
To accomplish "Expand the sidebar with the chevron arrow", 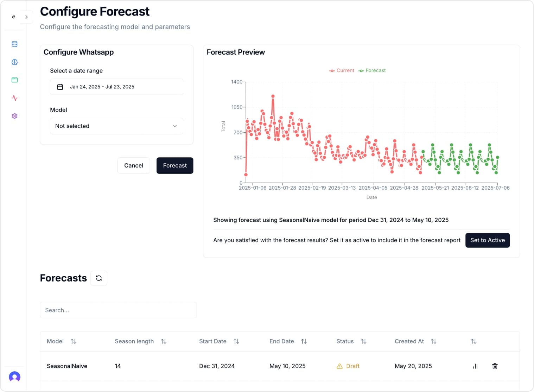I will [26, 17].
